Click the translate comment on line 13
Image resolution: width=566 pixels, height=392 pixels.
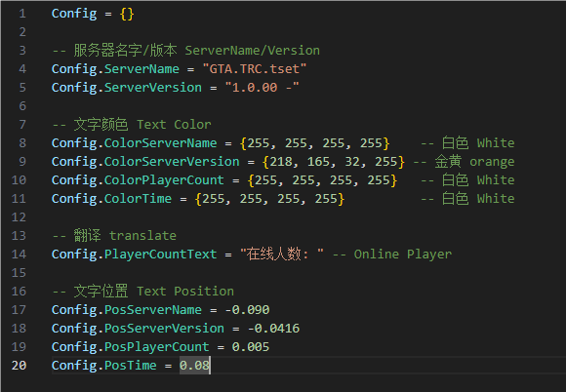click(114, 235)
